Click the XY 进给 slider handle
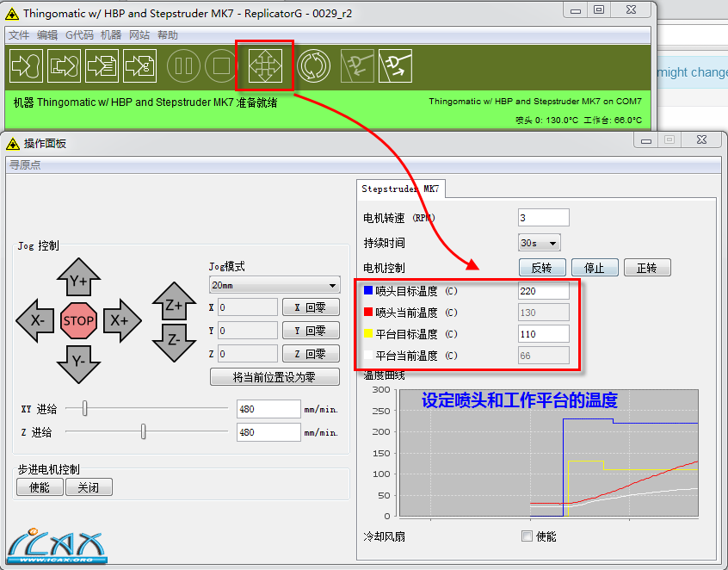 (x=84, y=408)
